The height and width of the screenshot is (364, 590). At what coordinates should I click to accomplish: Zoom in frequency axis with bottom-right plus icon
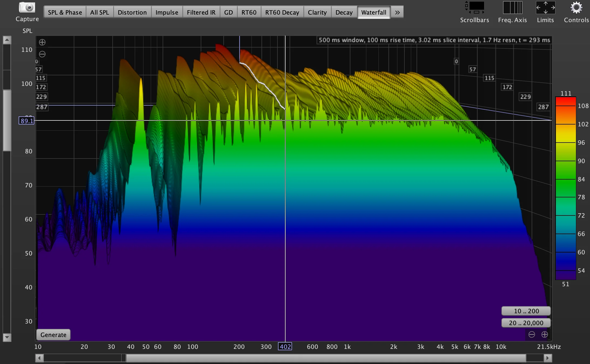click(x=545, y=335)
